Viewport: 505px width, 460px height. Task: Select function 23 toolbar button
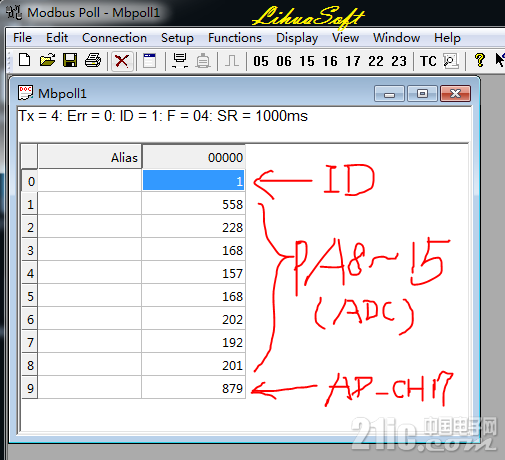(399, 61)
